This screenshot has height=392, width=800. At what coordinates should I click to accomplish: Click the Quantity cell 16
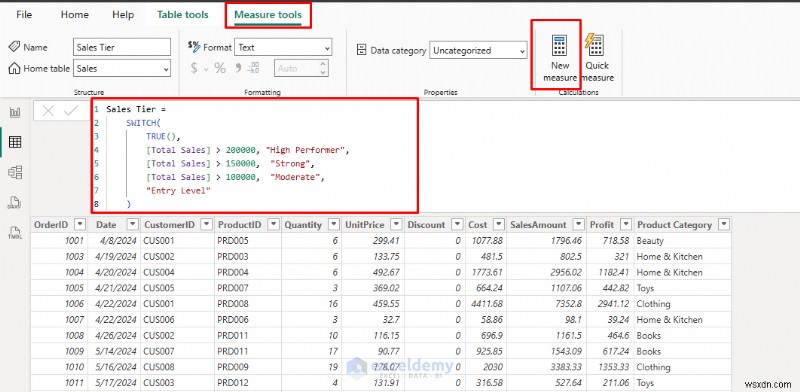pos(311,304)
